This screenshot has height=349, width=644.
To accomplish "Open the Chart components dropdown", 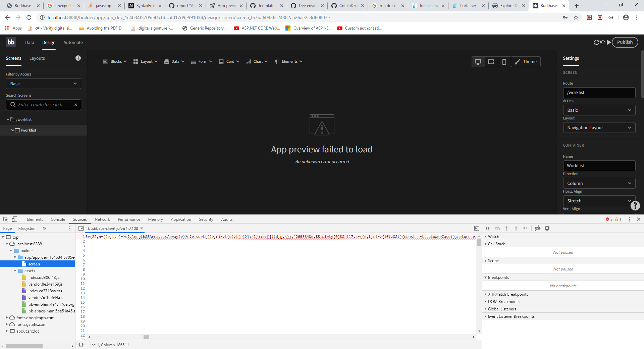I will click(257, 61).
